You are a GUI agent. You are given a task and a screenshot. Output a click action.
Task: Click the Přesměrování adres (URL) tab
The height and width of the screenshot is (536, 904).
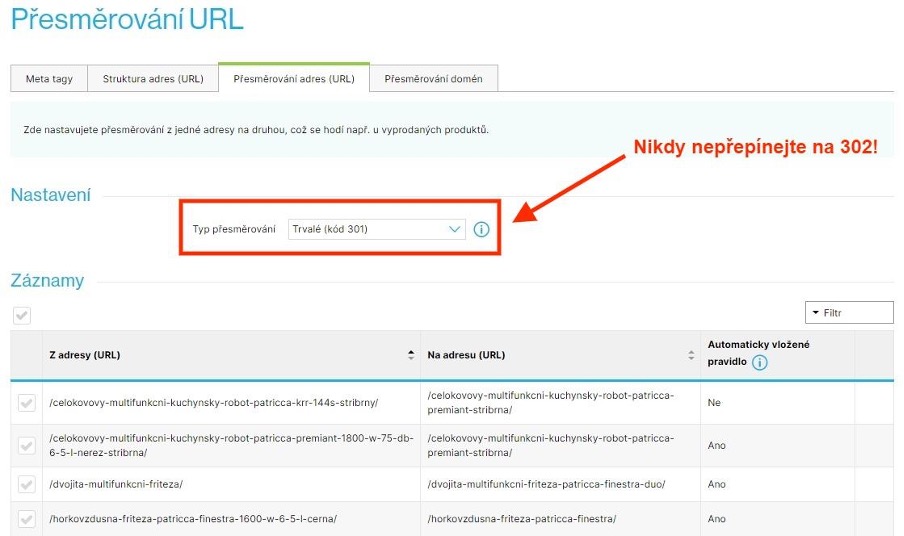pyautogui.click(x=293, y=79)
